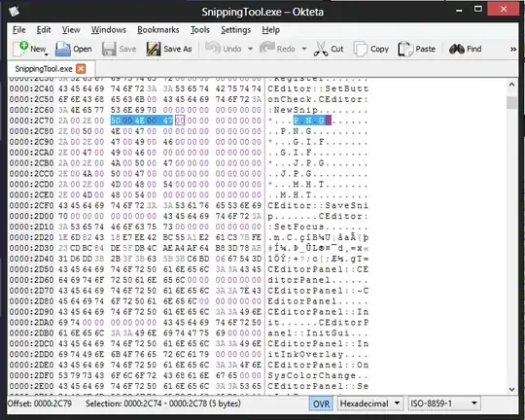Open the Bookmarks menu
Image resolution: width=525 pixels, height=420 pixels.
[158, 30]
